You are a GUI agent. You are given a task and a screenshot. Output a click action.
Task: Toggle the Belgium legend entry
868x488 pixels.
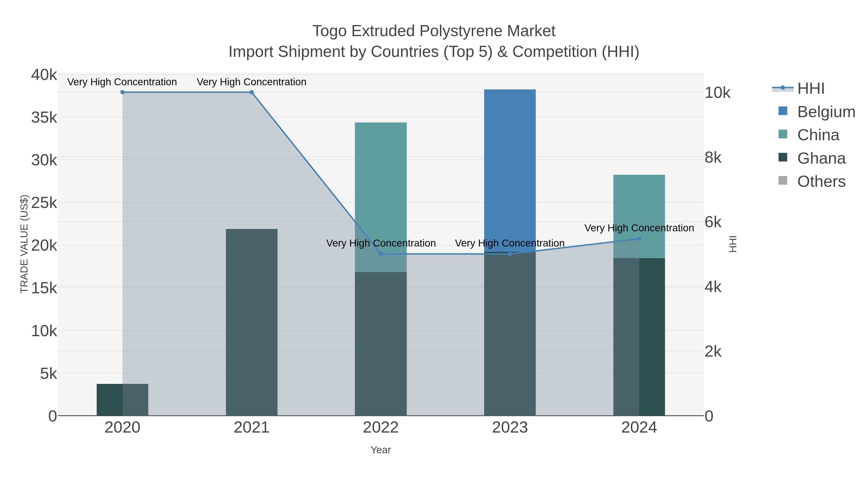pyautogui.click(x=817, y=112)
